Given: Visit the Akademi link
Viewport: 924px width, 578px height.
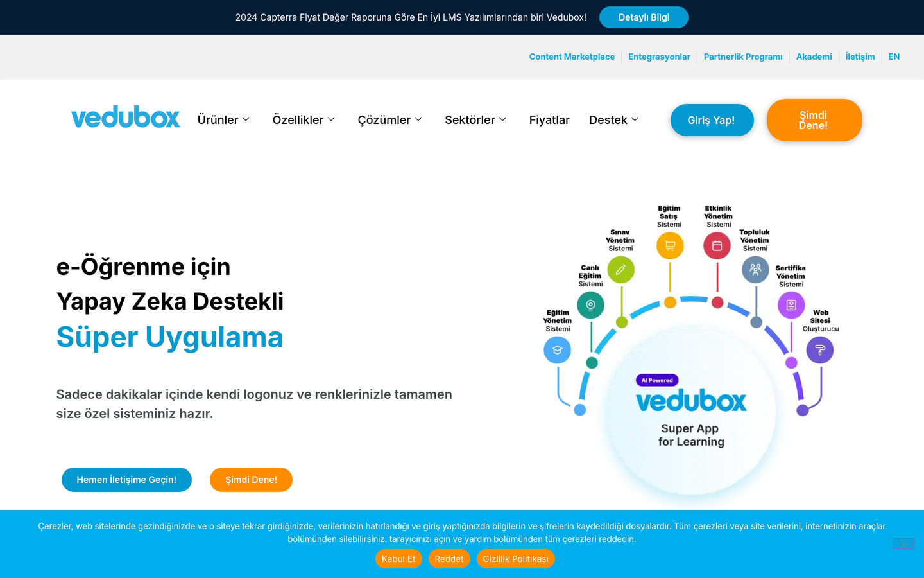Looking at the screenshot, I should tap(814, 57).
